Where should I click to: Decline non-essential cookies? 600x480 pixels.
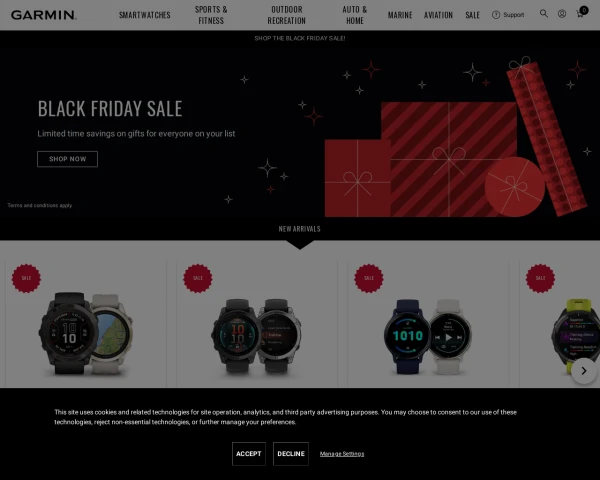[291, 454]
